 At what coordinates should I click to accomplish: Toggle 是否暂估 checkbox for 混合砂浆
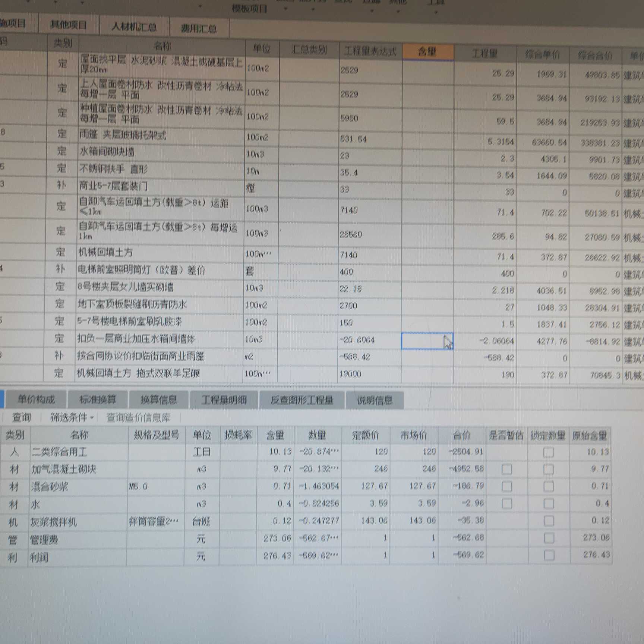[x=507, y=486]
